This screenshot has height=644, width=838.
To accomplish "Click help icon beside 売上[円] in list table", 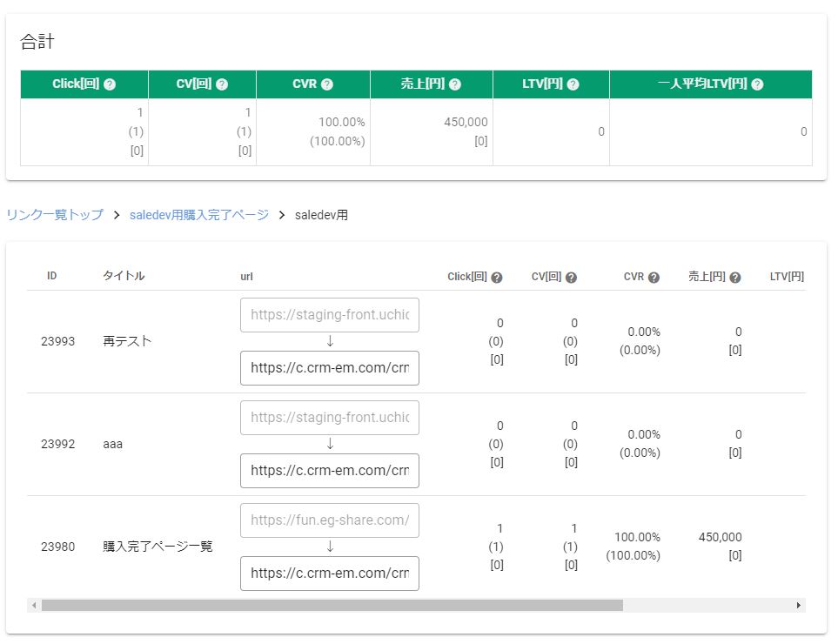I will click(735, 278).
